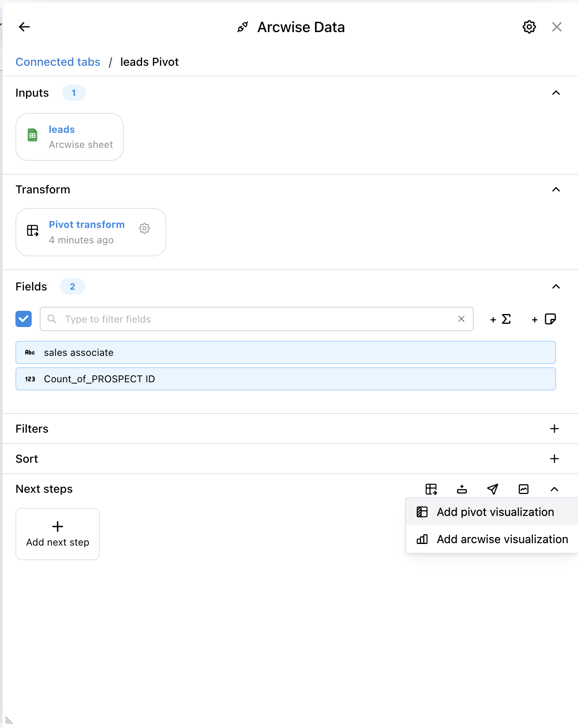
Task: Click the Add next step button
Action: pos(58,534)
